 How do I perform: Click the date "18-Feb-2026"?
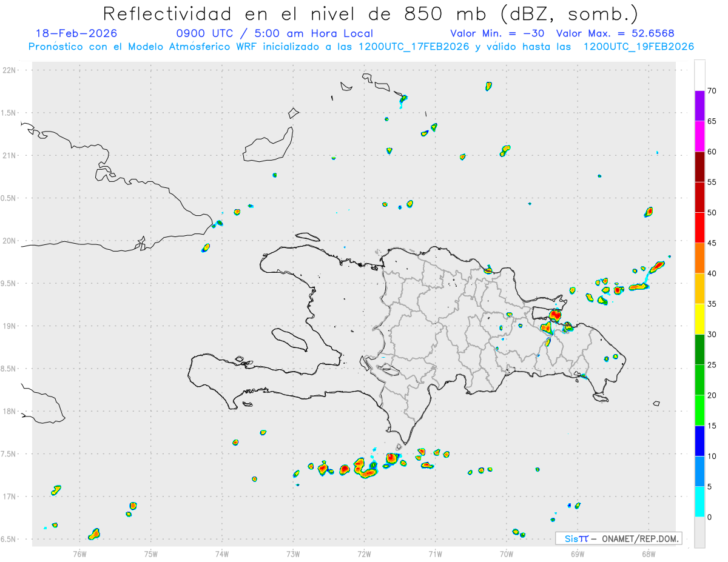76,33
